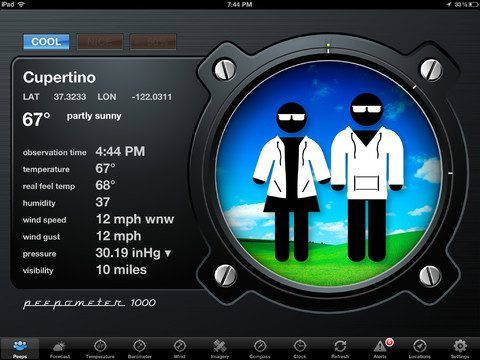Screen dimensions: 480x360
Task: Open the Compass view
Action: [x=260, y=349]
